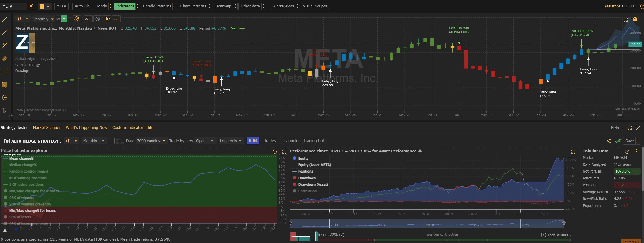Open the Monthly timeframe dropdown on chart
The height and width of the screenshot is (243, 644).
click(44, 19)
